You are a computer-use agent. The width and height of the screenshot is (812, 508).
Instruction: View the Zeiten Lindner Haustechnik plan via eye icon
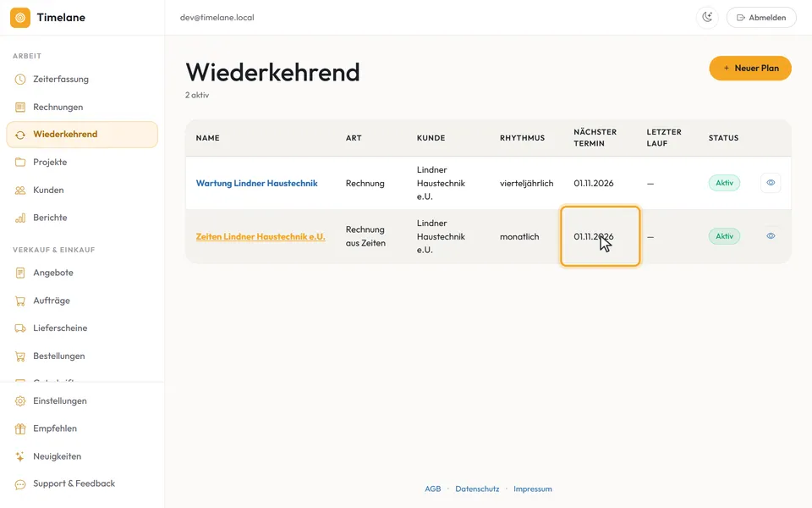pyautogui.click(x=771, y=236)
